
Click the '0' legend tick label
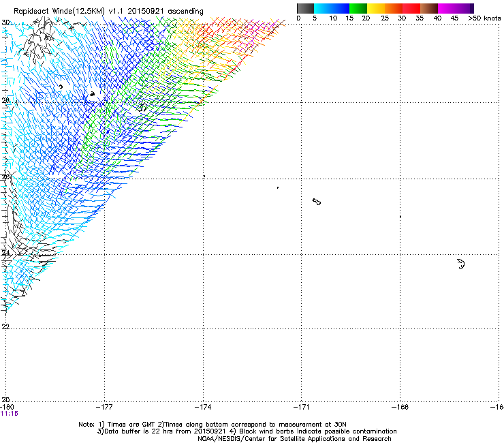tap(298, 18)
